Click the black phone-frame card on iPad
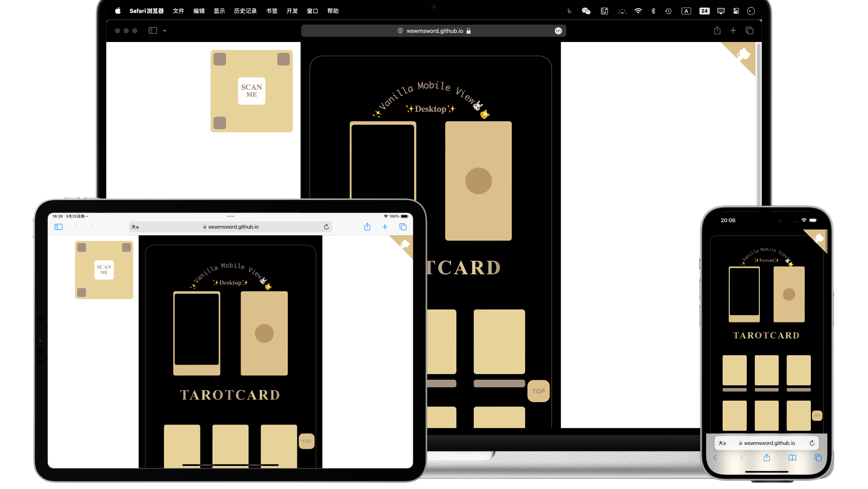Image resolution: width=868 pixels, height=489 pixels. pyautogui.click(x=197, y=333)
